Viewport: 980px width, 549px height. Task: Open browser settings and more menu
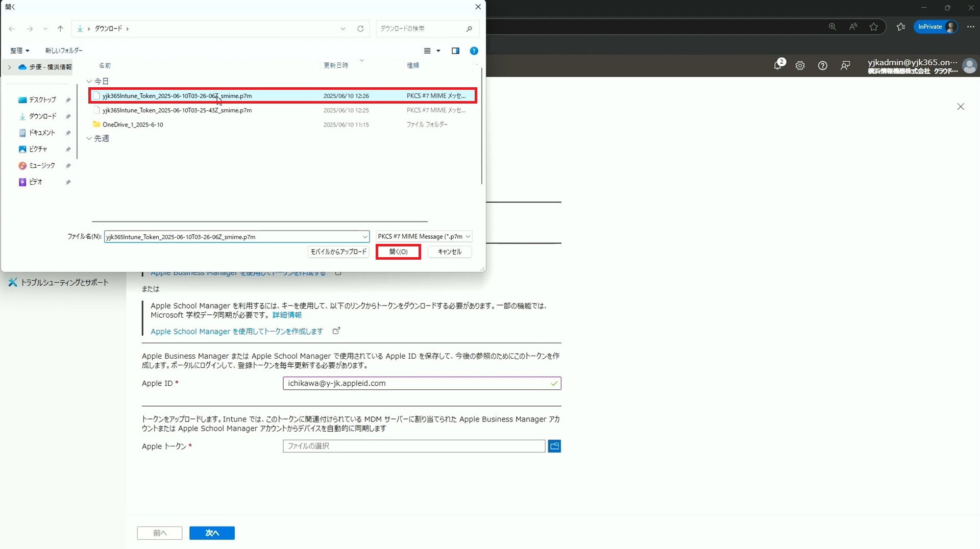coord(971,27)
